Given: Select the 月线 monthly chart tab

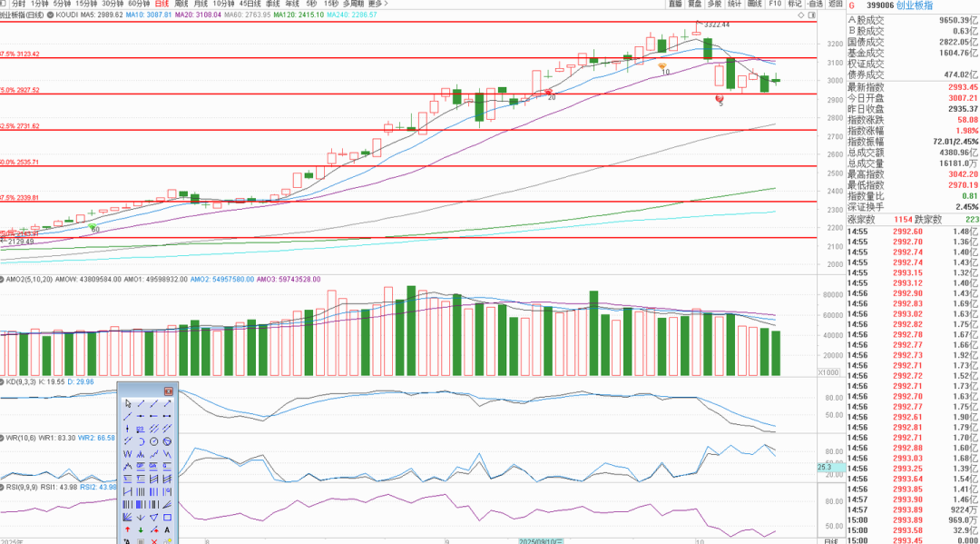Looking at the screenshot, I should [201, 4].
